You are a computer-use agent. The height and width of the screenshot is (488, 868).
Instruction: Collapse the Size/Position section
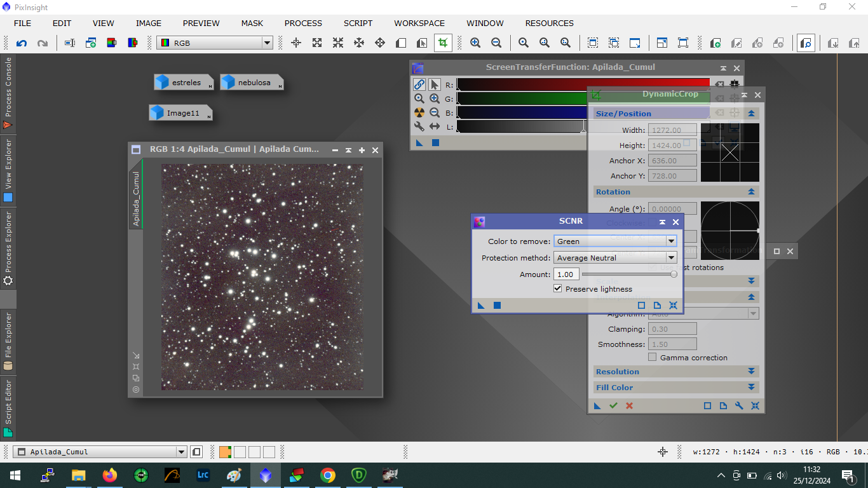(751, 114)
